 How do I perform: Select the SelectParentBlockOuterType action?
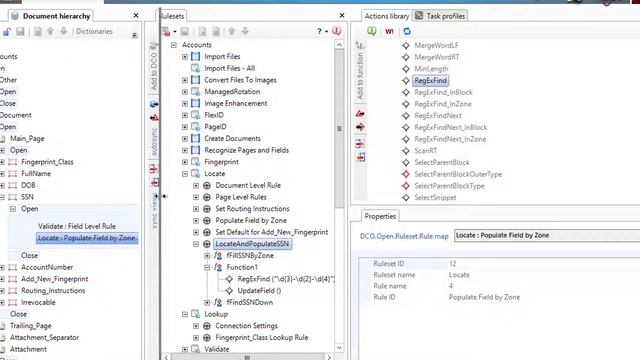[458, 174]
